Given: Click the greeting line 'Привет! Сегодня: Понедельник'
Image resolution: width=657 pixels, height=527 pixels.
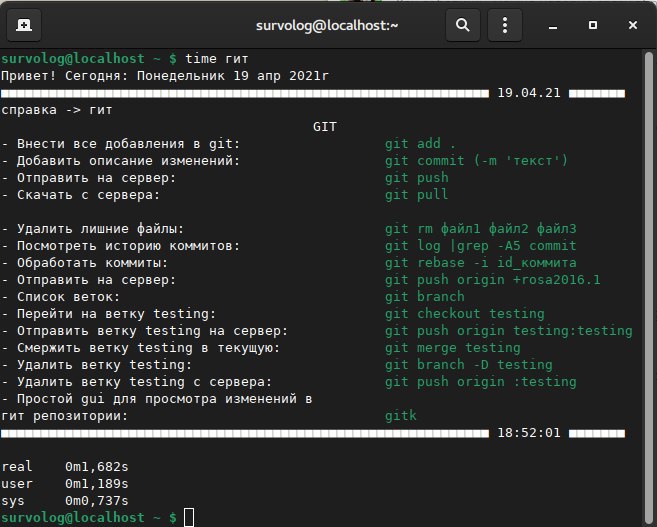Looking at the screenshot, I should 113,76.
